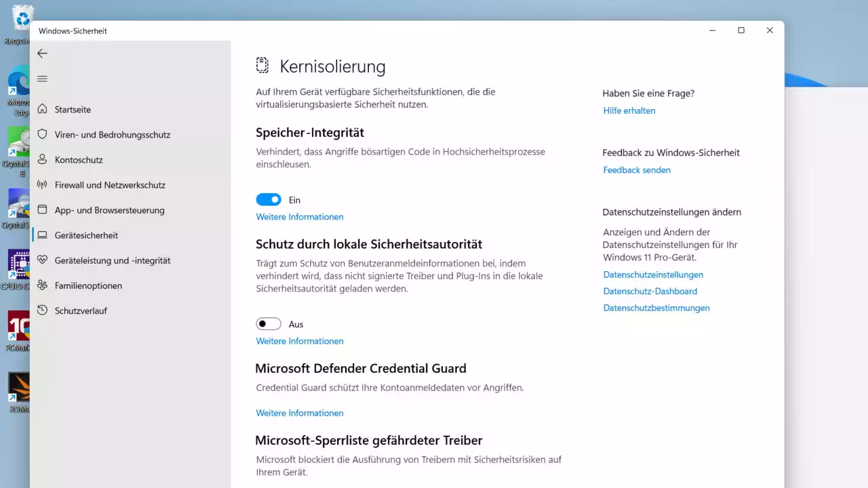Click the Kontoschutz person icon
The height and width of the screenshot is (488, 868).
[x=42, y=159]
